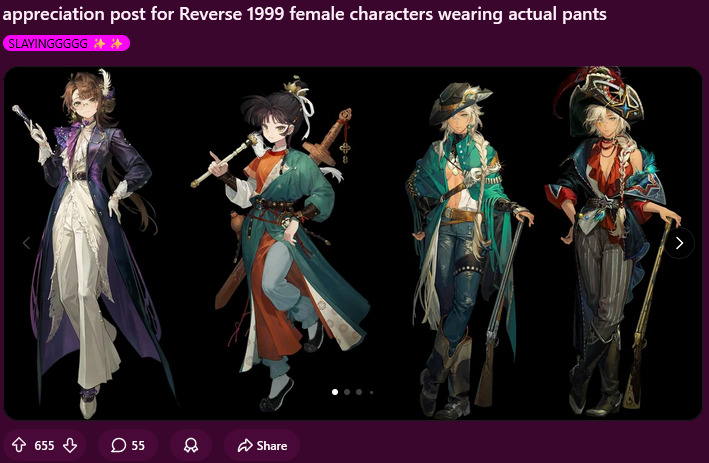Downvote the post with arrow down icon
The image size is (709, 463).
[x=70, y=445]
